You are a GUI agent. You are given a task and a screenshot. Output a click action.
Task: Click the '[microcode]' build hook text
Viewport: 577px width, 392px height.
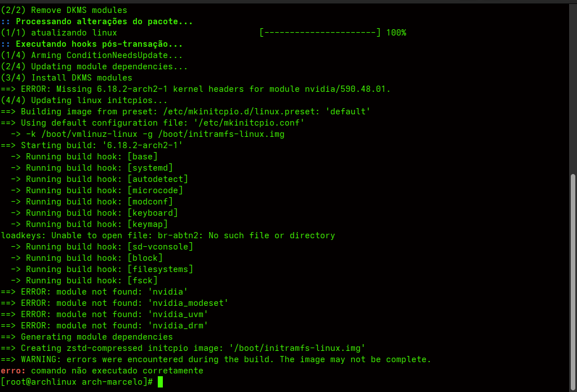coord(155,190)
